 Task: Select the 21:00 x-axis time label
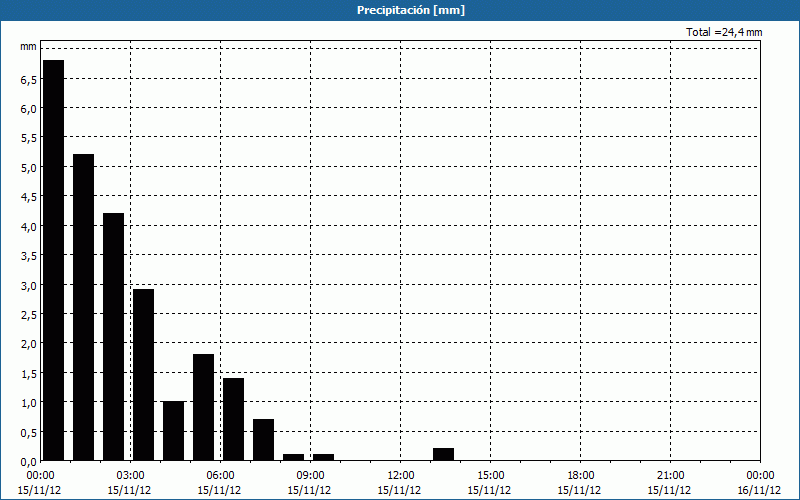[x=670, y=476]
